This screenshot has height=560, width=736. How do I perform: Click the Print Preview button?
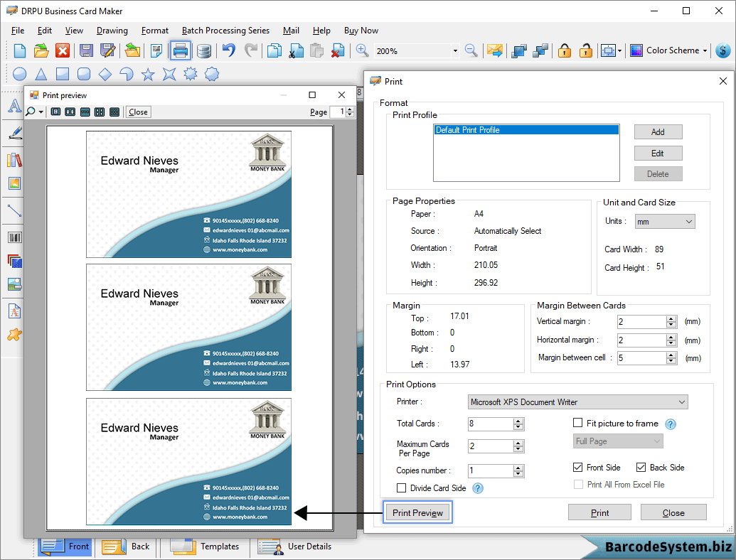tap(417, 512)
